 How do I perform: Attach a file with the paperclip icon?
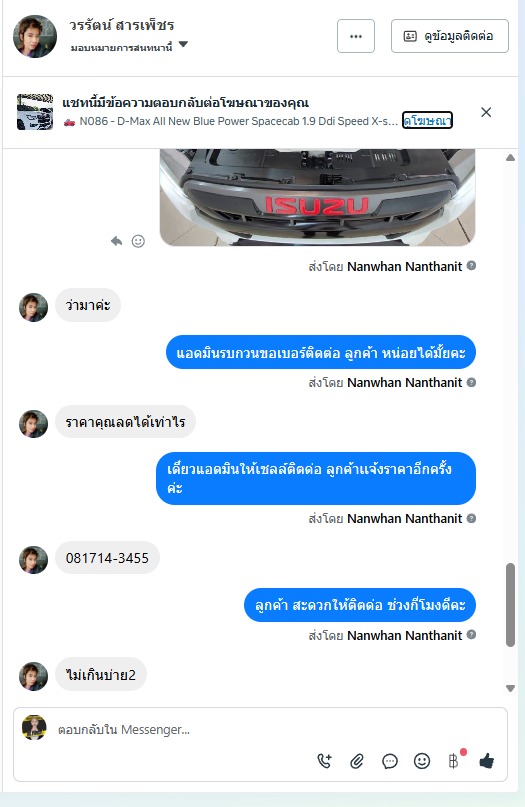[357, 761]
